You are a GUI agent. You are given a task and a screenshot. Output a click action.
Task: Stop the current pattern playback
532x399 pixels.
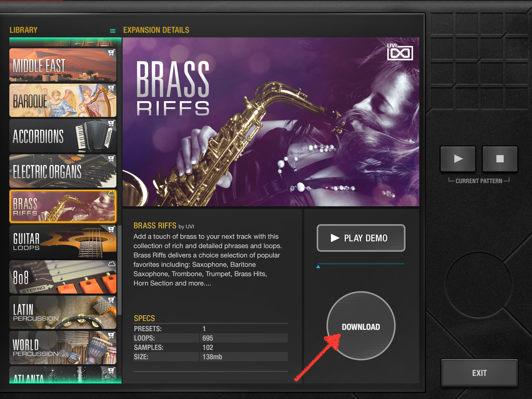tap(500, 159)
